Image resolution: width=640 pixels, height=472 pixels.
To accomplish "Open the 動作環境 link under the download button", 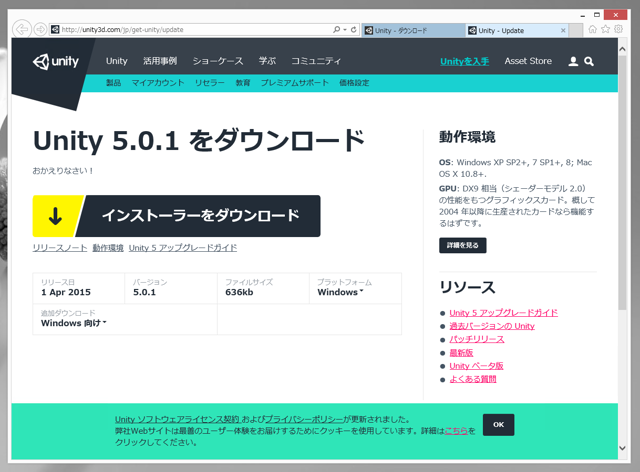I will pyautogui.click(x=108, y=248).
